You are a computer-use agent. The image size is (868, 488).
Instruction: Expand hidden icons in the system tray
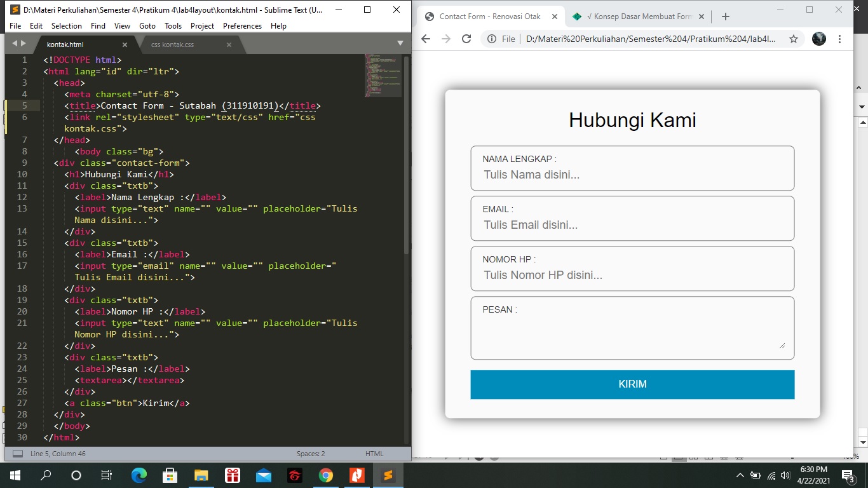point(739,475)
